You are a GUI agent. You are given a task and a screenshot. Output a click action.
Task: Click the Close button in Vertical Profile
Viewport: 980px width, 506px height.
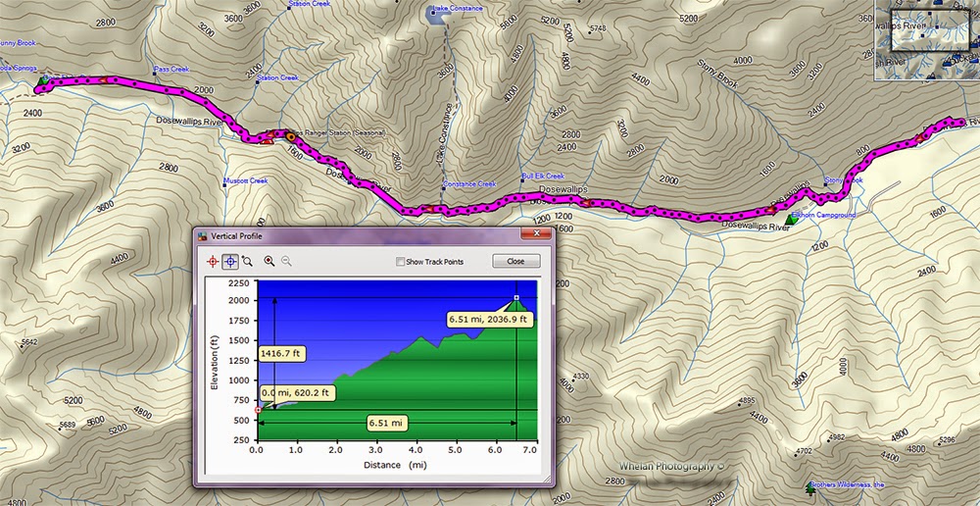tap(515, 262)
